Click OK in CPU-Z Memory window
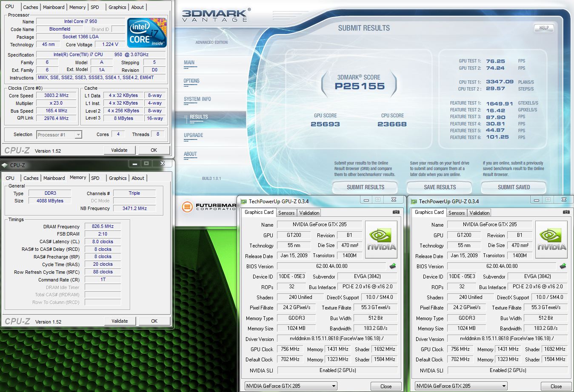The height and width of the screenshot is (392, 574). tap(154, 321)
